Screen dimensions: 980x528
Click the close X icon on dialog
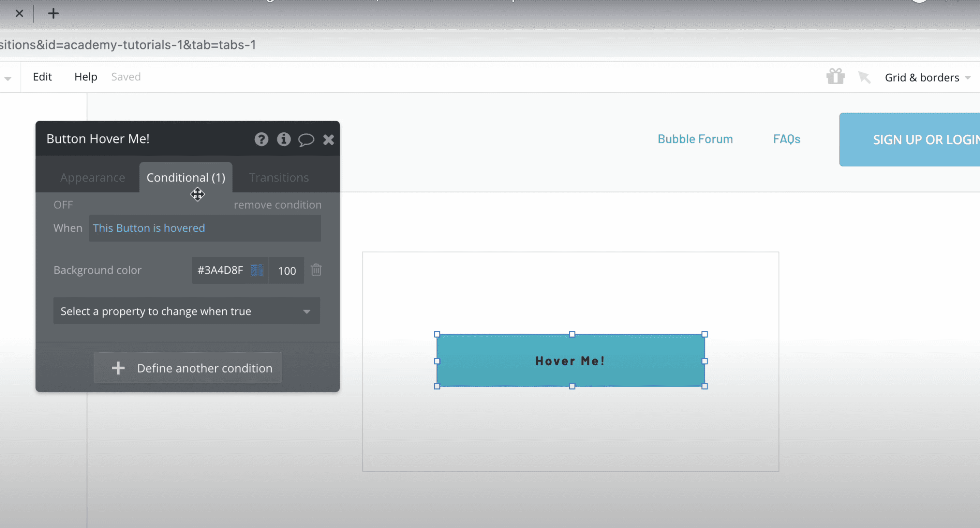point(329,139)
